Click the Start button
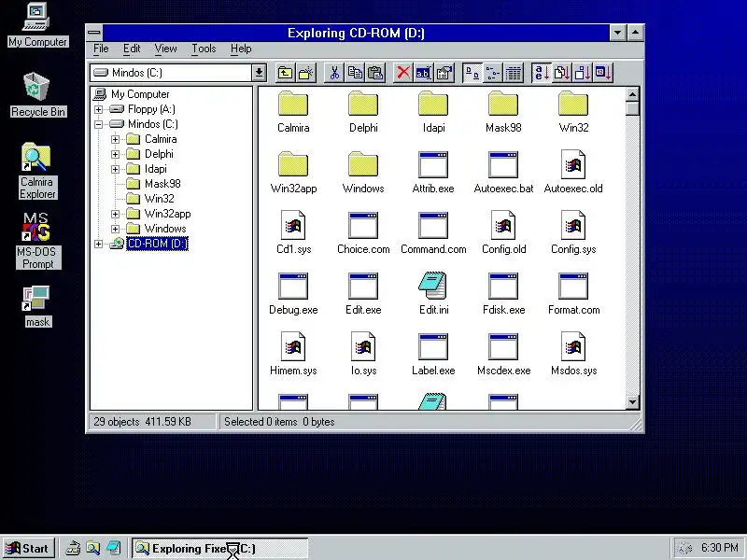This screenshot has height=560, width=747. (28, 549)
